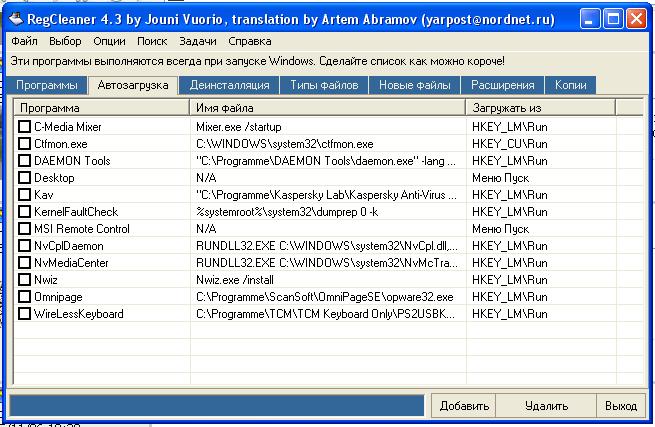Viewport: 655px width, 427px height.
Task: Check the WireLessKeyboard checkbox
Action: [x=25, y=314]
